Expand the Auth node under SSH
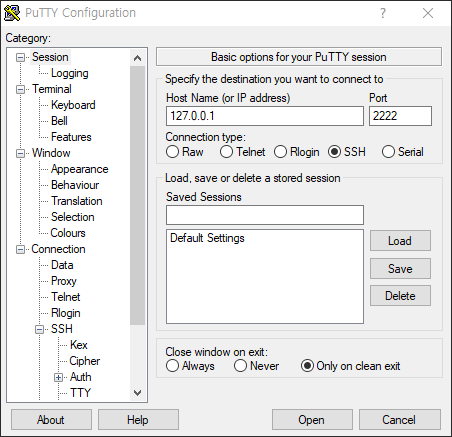 click(x=59, y=377)
